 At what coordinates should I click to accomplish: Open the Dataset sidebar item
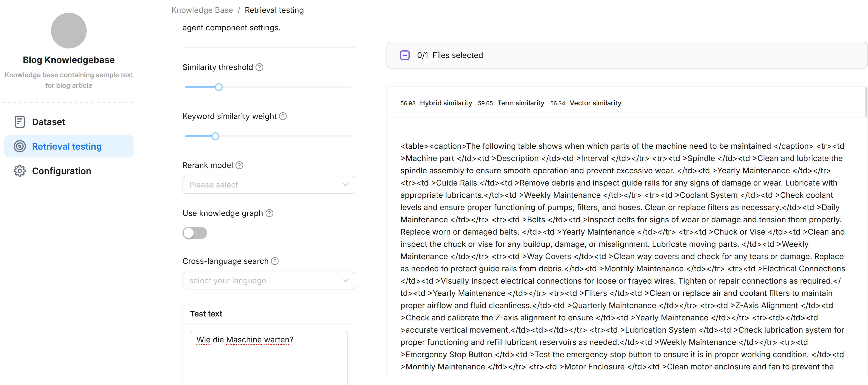[69, 122]
